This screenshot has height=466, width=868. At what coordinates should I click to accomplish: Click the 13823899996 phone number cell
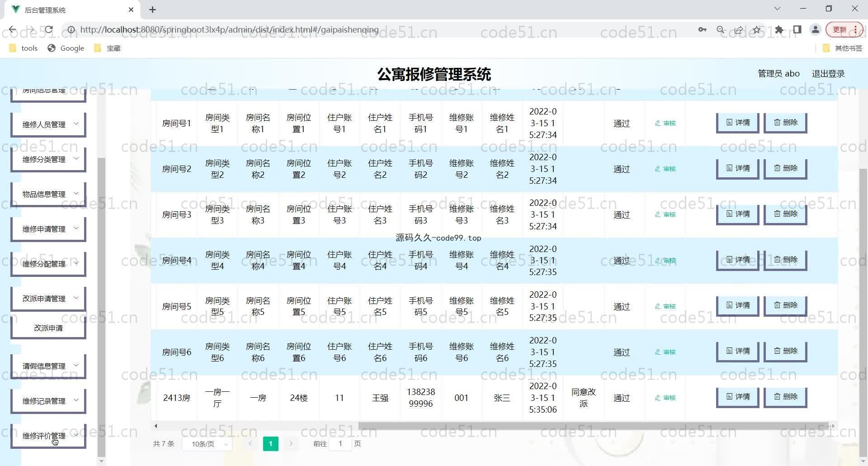point(421,398)
